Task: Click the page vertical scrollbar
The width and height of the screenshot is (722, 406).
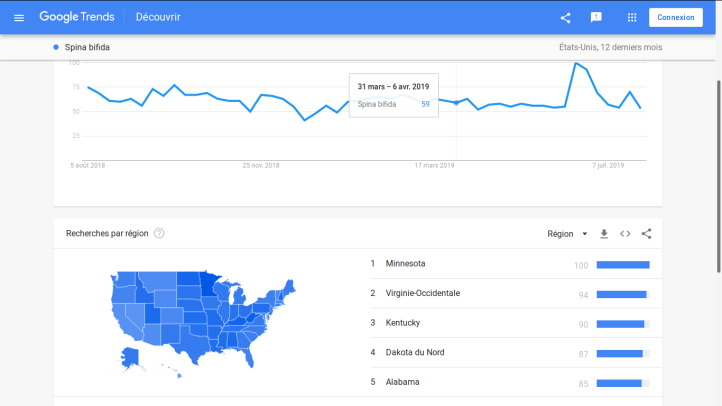Action: click(x=717, y=150)
